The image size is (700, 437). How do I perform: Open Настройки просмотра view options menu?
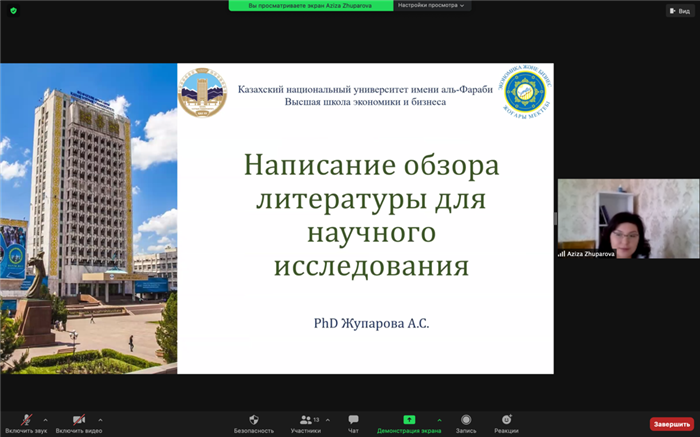[431, 5]
